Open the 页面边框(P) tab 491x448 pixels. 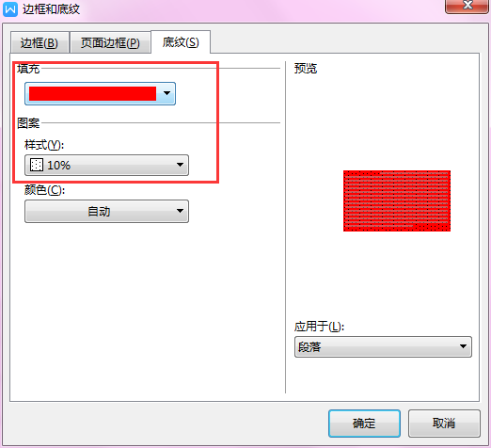point(110,42)
